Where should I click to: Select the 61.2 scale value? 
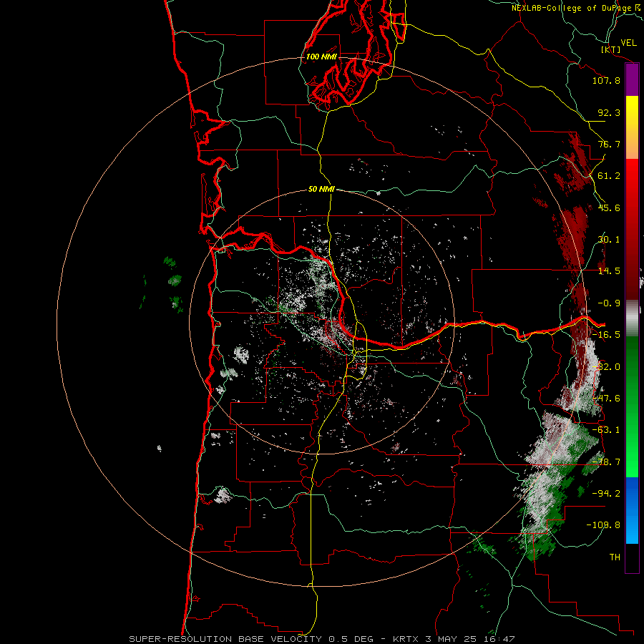click(609, 176)
